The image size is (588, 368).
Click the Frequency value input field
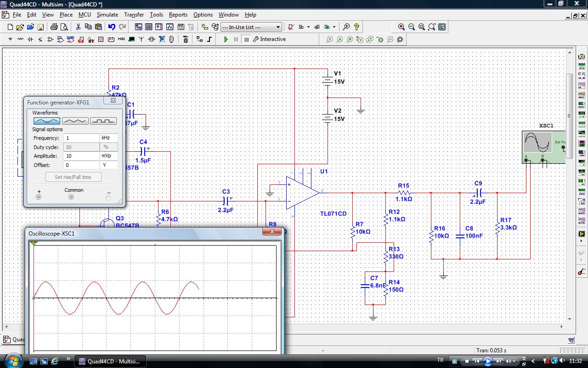(x=81, y=138)
